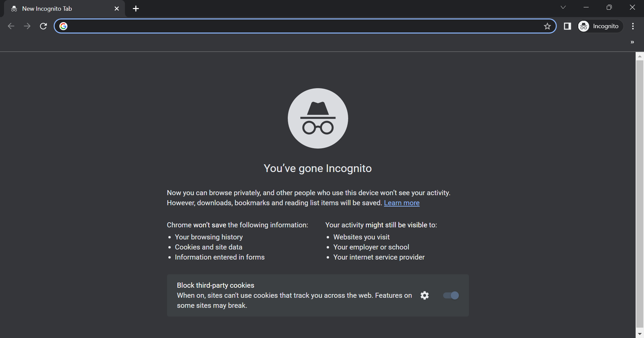Click "Your activity might still be visible to:" text
The image size is (644, 338).
click(x=381, y=225)
